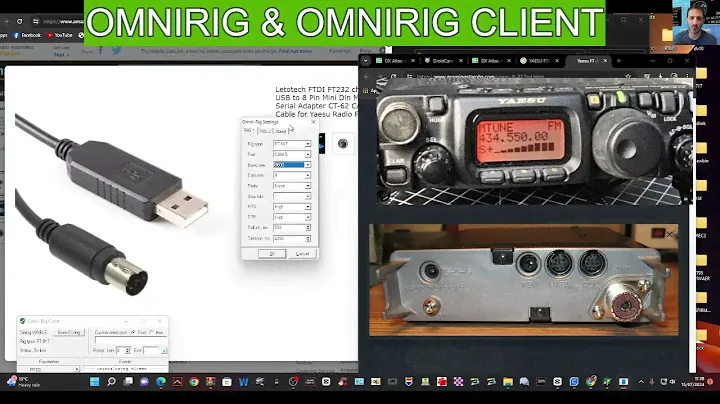The width and height of the screenshot is (720, 404).
Task: Open the About tab in Omni-Rig Settings
Action: [x=281, y=131]
